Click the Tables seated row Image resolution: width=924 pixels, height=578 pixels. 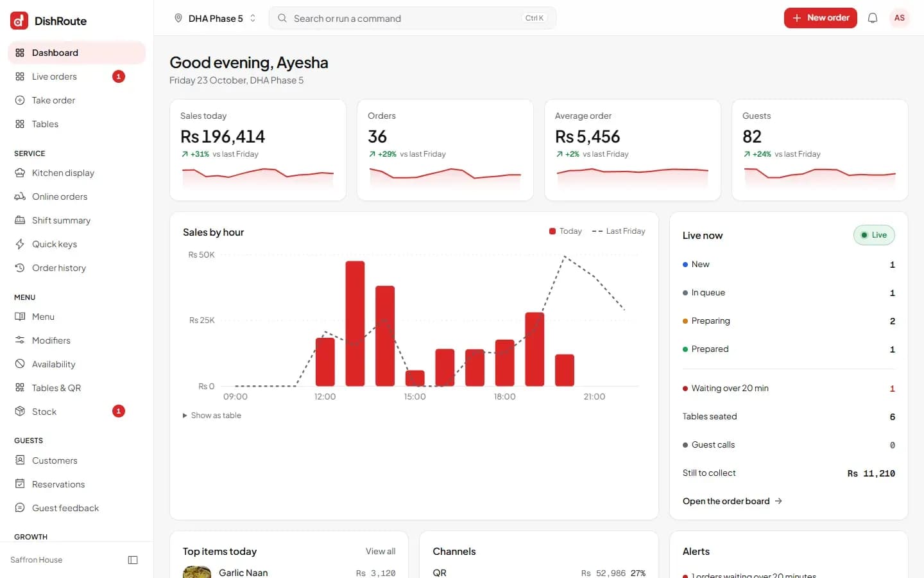pos(789,417)
